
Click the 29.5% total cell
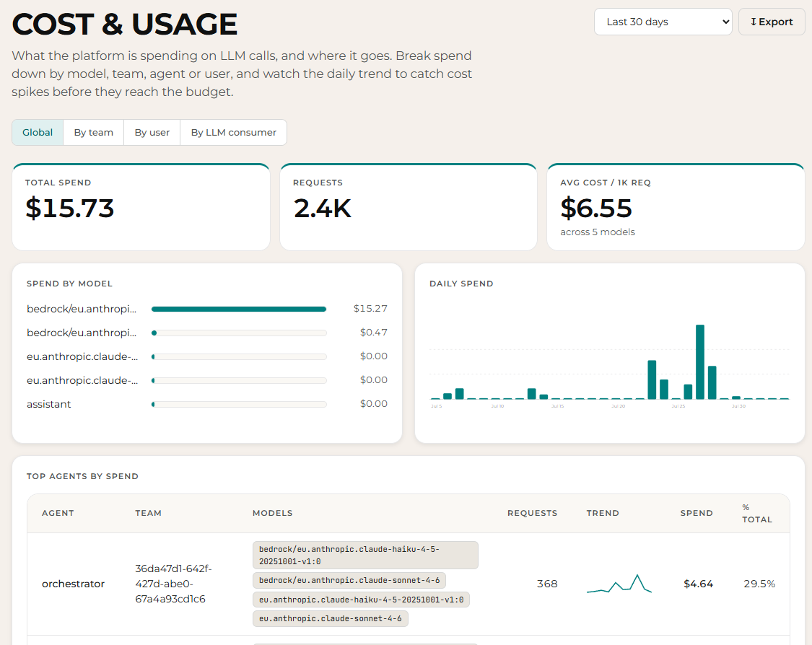(759, 584)
